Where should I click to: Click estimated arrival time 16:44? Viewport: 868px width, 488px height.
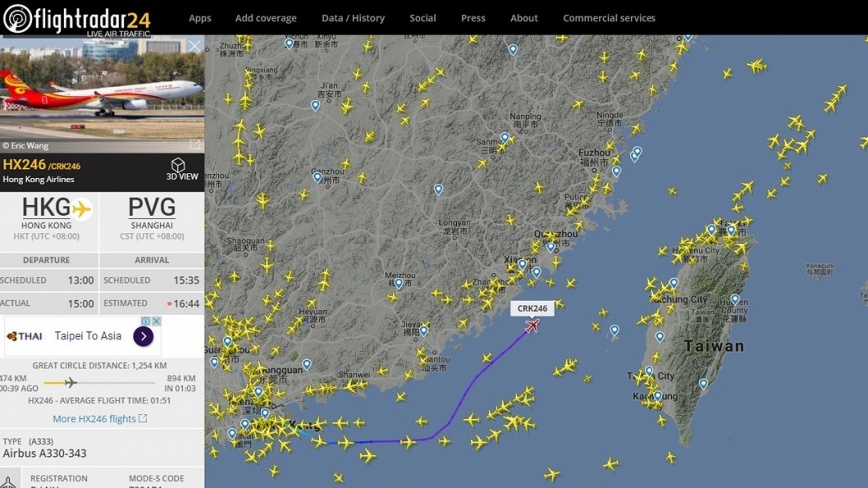pos(186,304)
